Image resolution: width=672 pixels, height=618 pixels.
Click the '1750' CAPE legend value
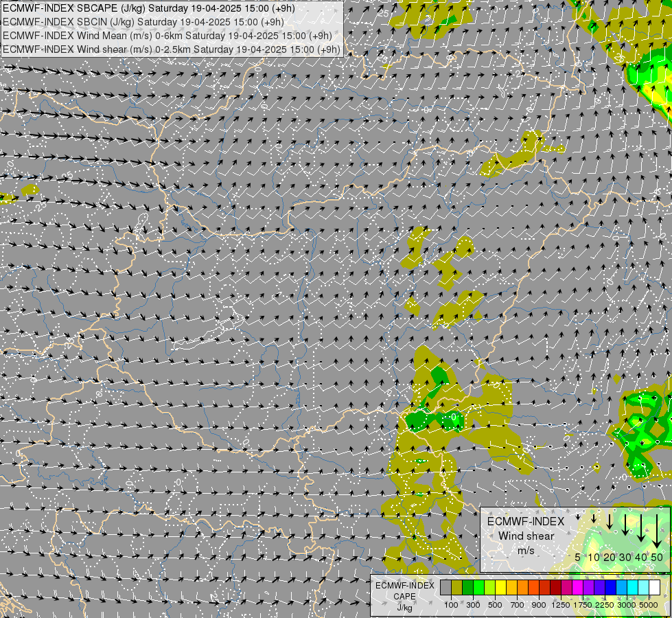coord(583,605)
